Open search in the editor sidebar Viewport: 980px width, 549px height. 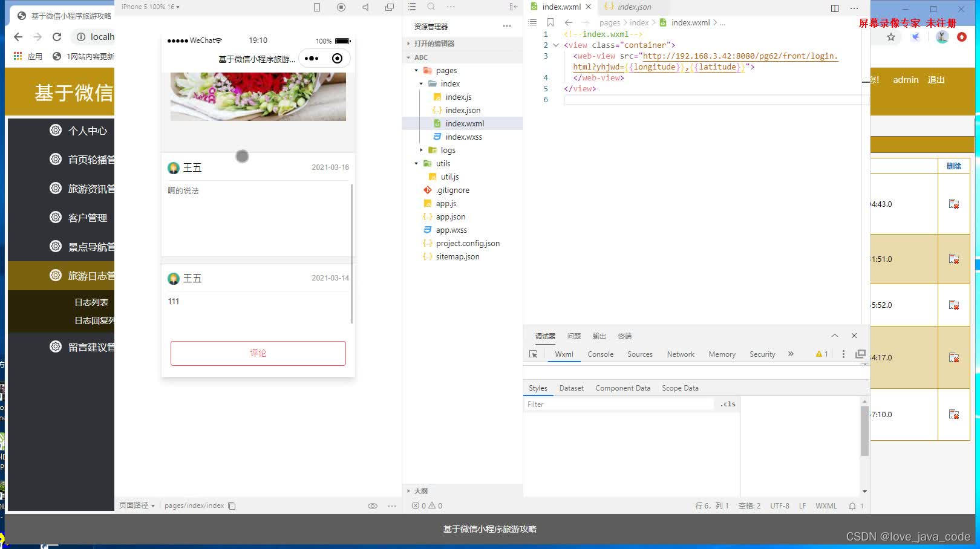[431, 7]
